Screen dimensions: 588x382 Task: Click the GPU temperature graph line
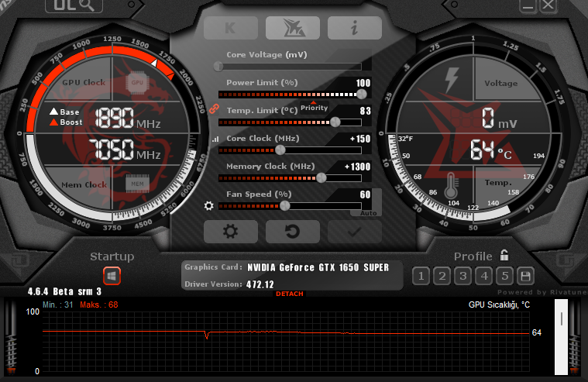pyautogui.click(x=286, y=332)
